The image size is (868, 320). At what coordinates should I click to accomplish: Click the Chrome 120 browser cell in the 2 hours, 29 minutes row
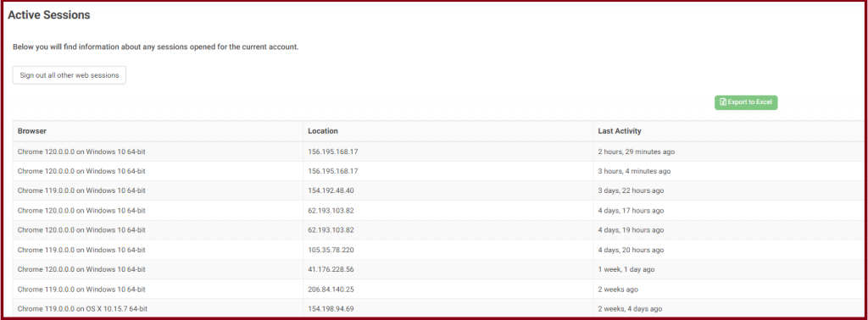click(158, 152)
